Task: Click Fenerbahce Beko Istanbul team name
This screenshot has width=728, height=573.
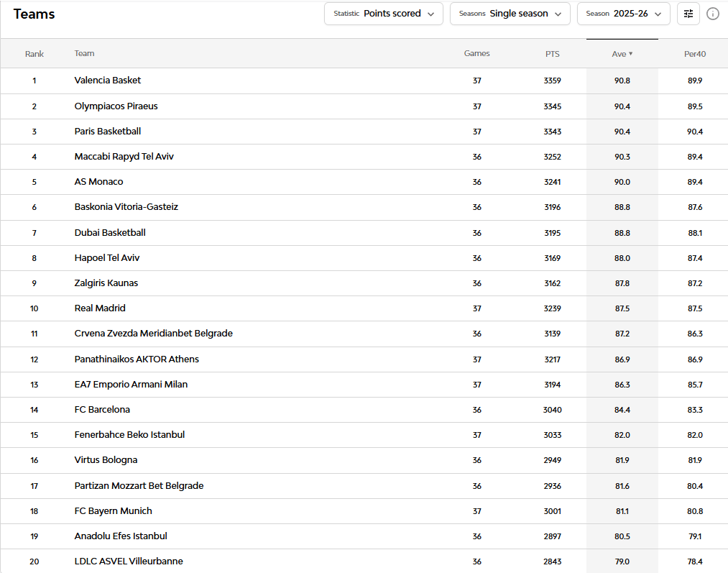Action: 129,435
